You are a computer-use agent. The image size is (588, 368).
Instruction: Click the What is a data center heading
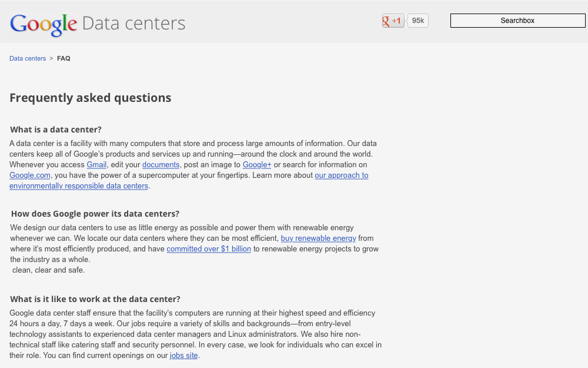(x=55, y=130)
